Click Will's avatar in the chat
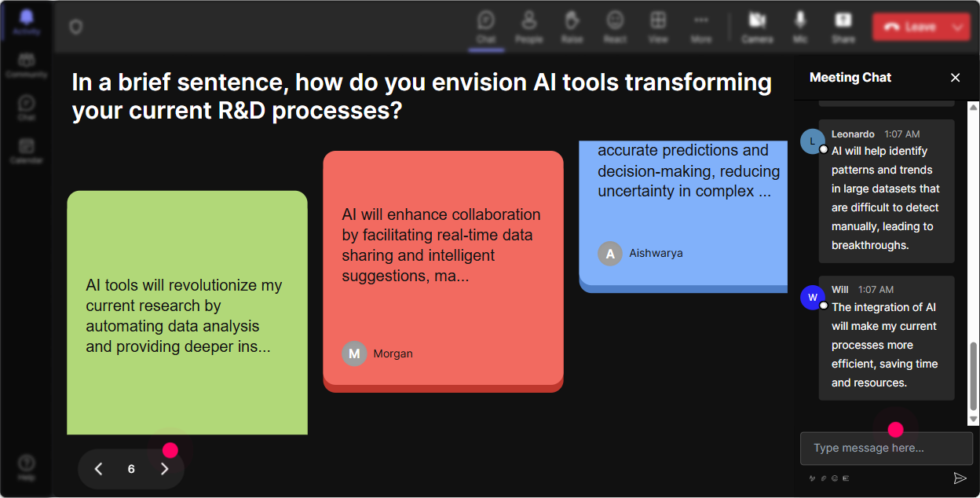980x498 pixels. (x=812, y=298)
